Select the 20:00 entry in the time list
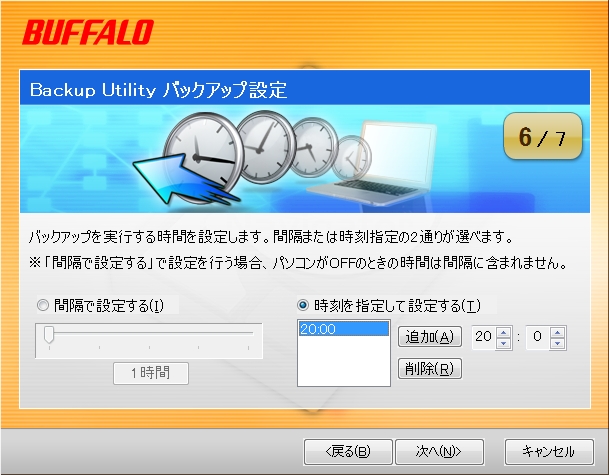 pyautogui.click(x=343, y=329)
